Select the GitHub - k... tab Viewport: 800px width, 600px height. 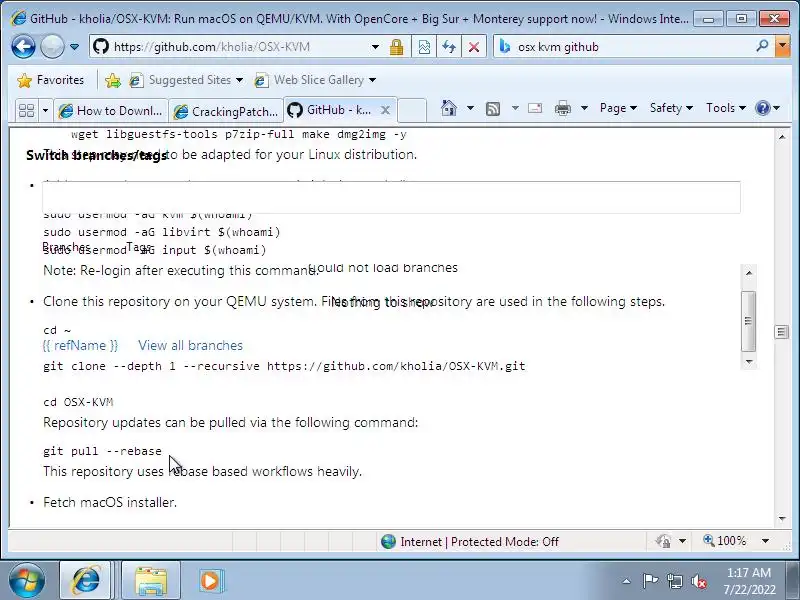click(x=332, y=110)
